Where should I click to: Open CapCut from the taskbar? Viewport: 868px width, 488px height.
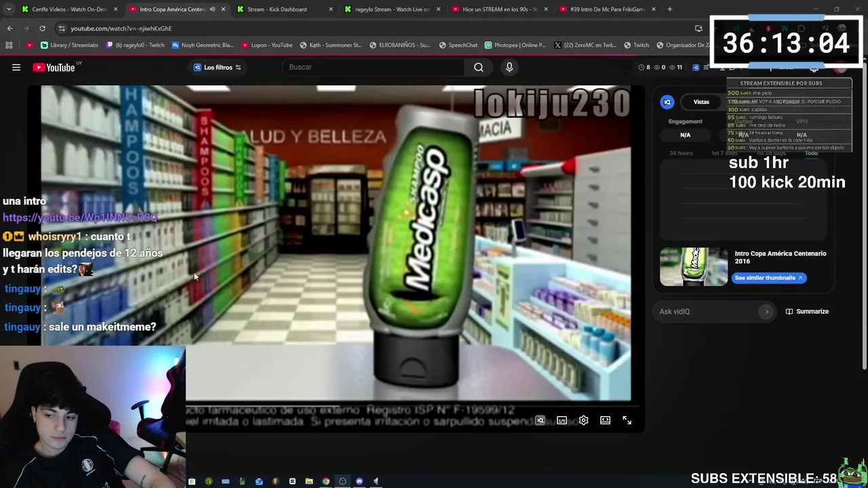[292, 481]
